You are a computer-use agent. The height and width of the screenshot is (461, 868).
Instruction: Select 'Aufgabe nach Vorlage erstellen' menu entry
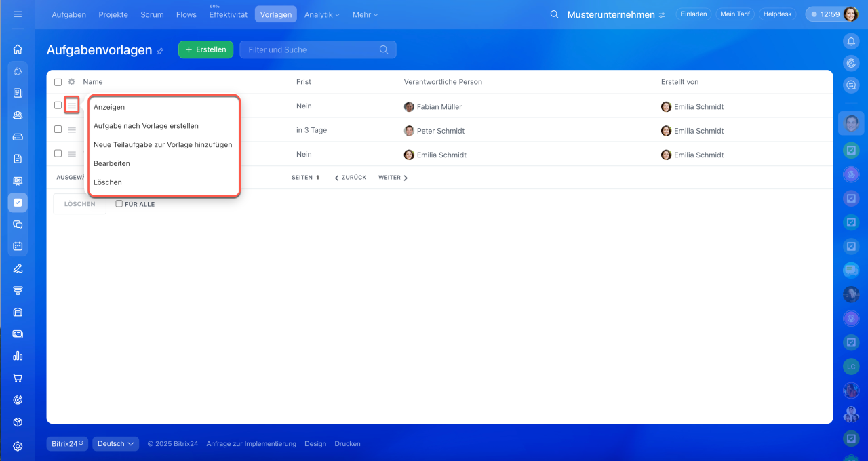pos(146,126)
